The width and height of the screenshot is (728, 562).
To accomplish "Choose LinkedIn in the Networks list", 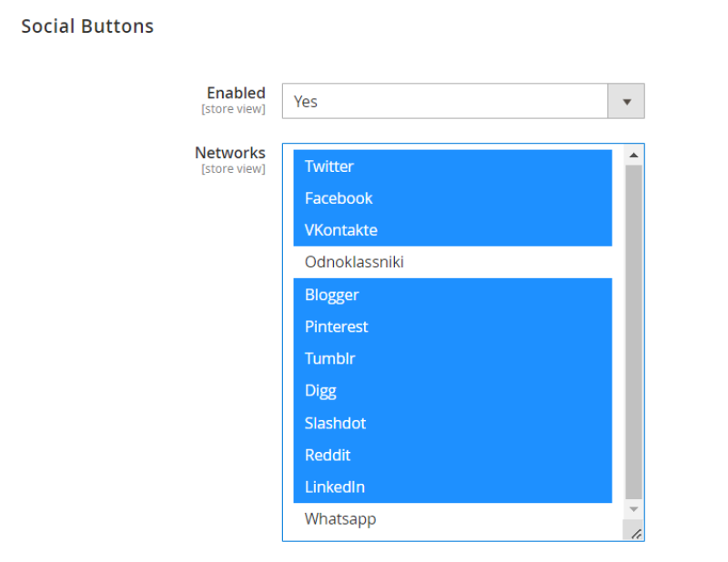I will 452,487.
